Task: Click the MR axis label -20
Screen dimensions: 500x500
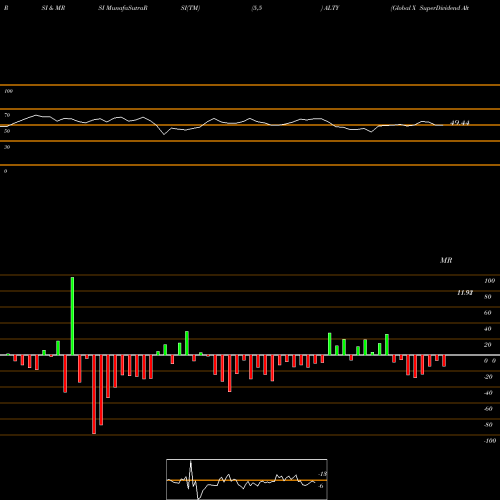Action: [x=488, y=377]
